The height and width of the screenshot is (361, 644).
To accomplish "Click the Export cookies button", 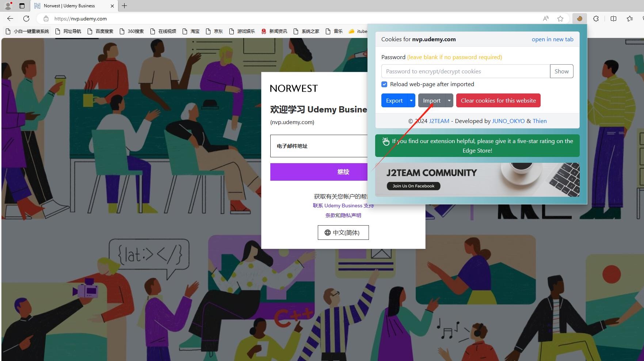I will click(x=395, y=100).
